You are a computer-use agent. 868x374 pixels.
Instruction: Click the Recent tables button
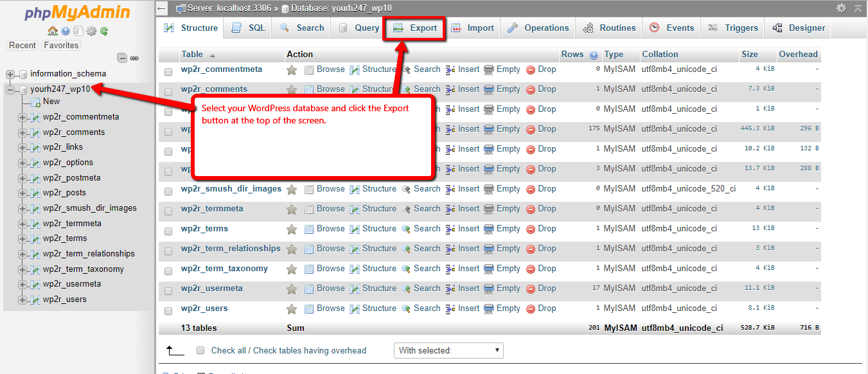pyautogui.click(x=22, y=46)
